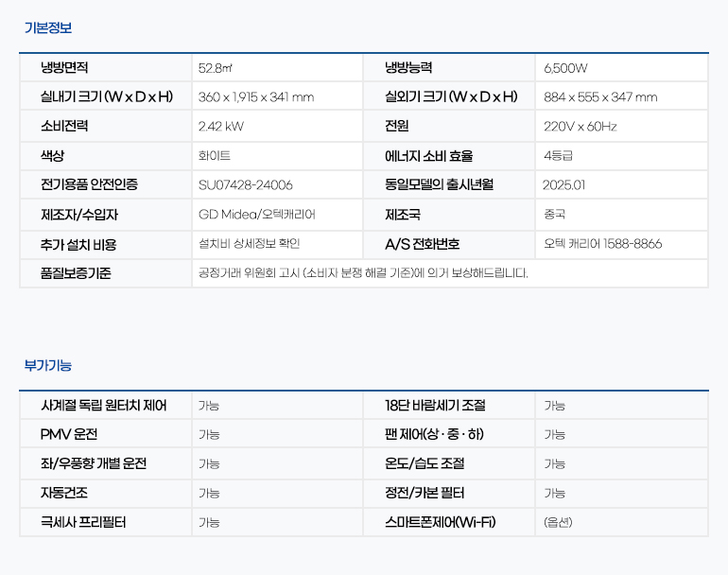Select the 냉방면적 value 52.8㎡
This screenshot has height=575, width=728.
point(216,68)
